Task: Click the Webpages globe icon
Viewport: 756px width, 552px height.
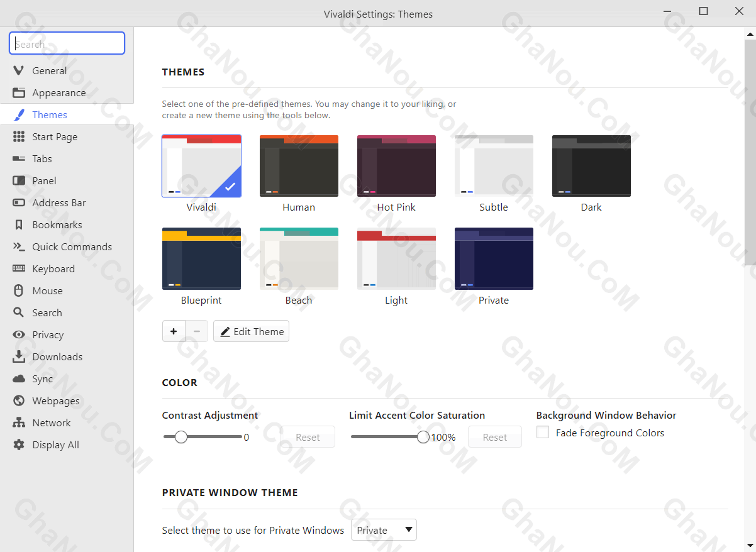Action: coord(19,400)
